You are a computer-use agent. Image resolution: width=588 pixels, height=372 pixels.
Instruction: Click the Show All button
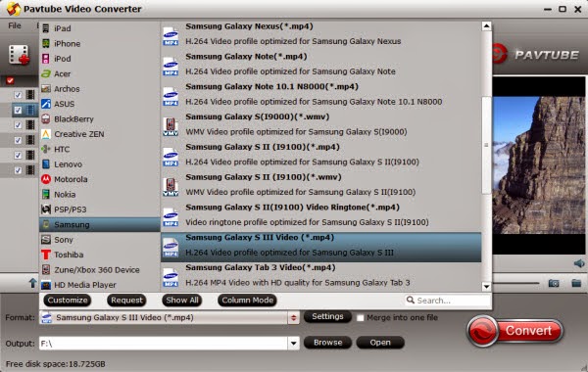[x=182, y=301]
